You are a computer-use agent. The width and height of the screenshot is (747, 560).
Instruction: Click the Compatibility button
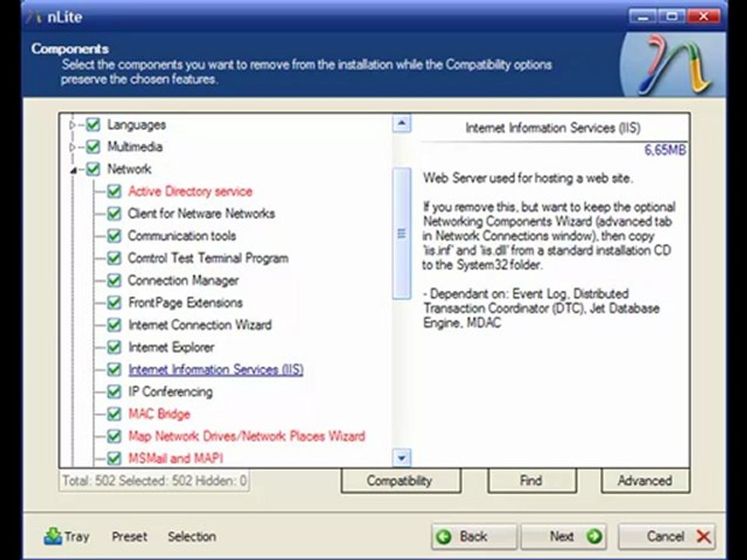coord(401,481)
